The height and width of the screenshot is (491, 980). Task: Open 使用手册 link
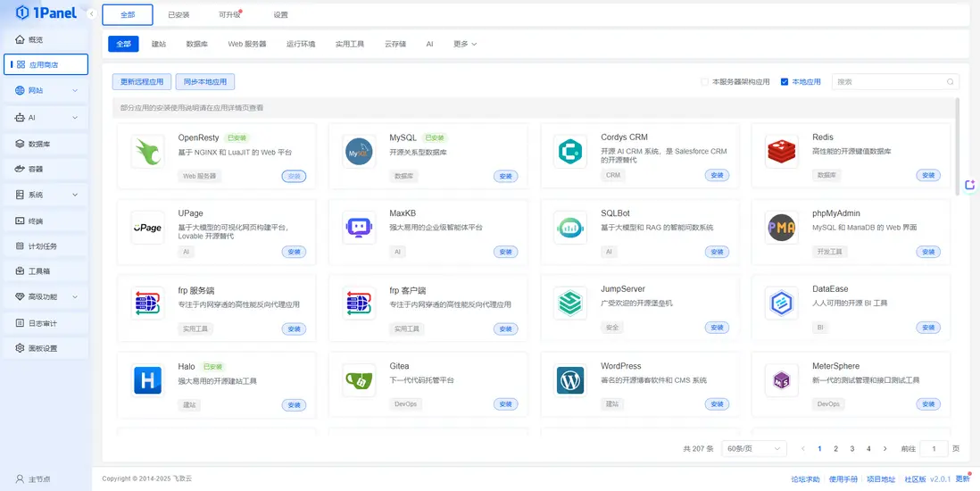[843, 479]
